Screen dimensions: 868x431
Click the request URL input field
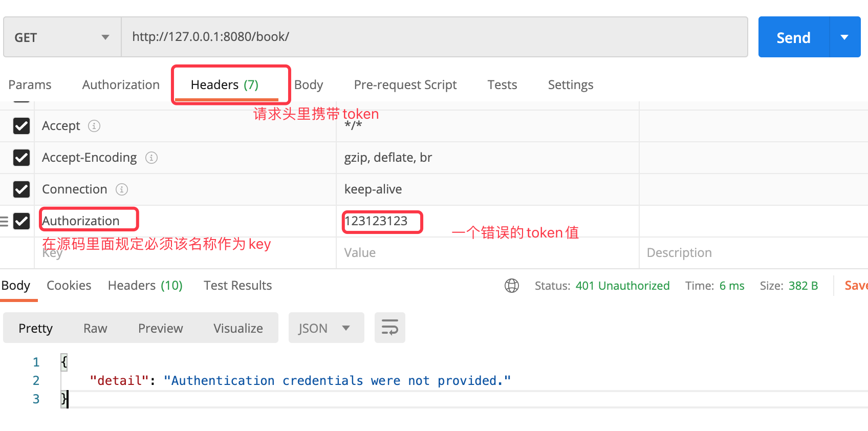click(435, 37)
